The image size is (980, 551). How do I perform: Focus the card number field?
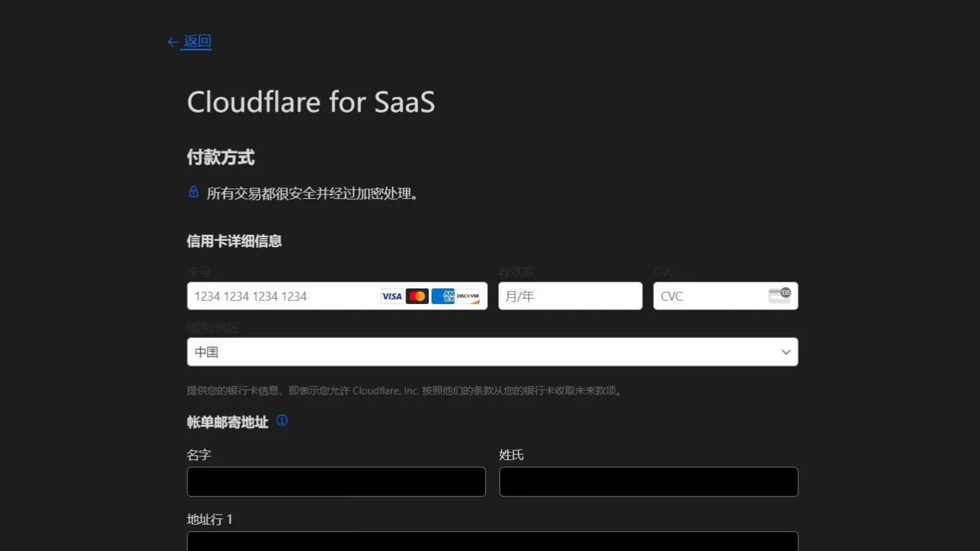(338, 296)
